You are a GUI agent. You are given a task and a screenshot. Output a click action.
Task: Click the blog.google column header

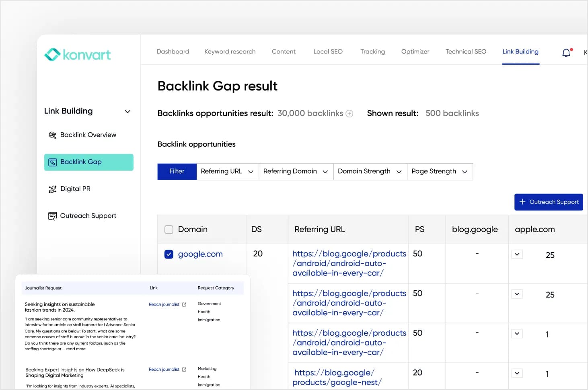tap(475, 230)
